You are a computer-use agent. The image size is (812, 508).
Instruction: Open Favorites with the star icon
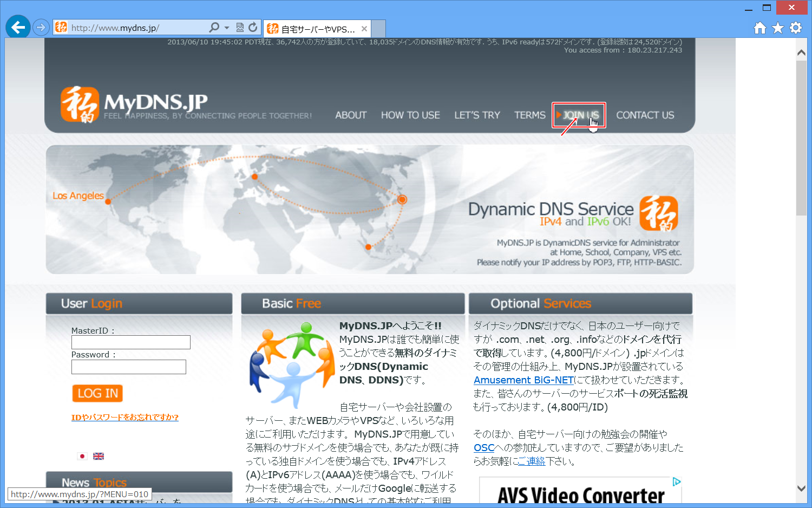(778, 28)
